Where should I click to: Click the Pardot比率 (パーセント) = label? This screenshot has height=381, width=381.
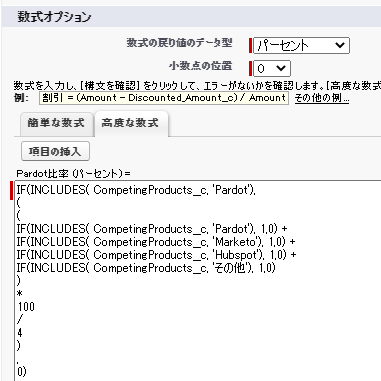(x=73, y=174)
